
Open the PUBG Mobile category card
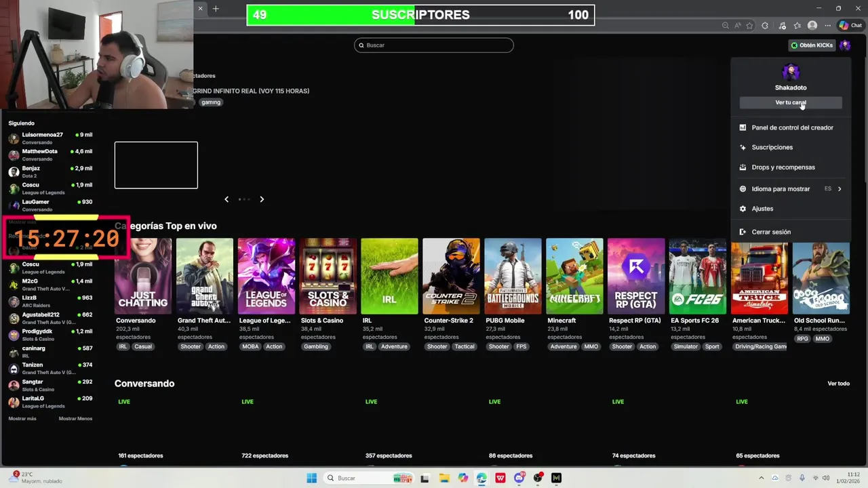tap(513, 276)
